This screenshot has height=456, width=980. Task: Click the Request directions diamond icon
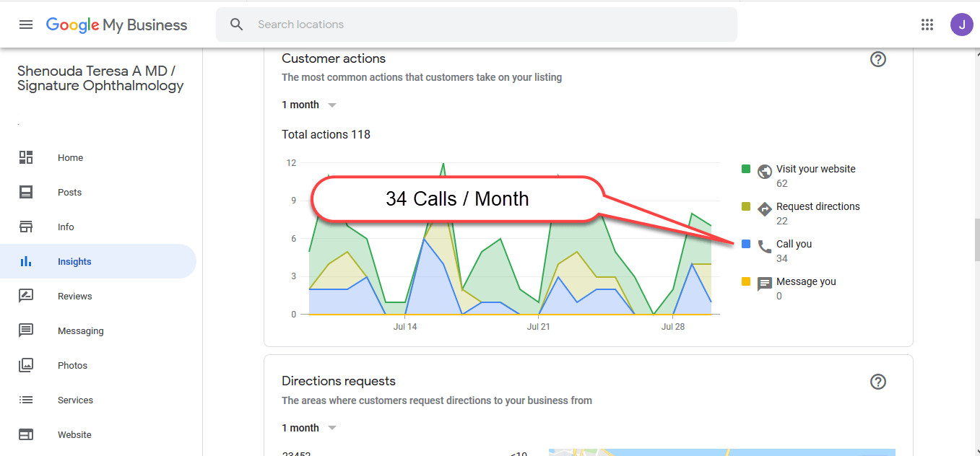point(764,209)
